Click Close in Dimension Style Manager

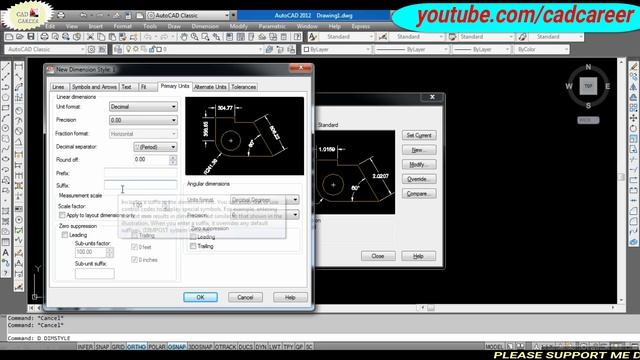tap(378, 256)
